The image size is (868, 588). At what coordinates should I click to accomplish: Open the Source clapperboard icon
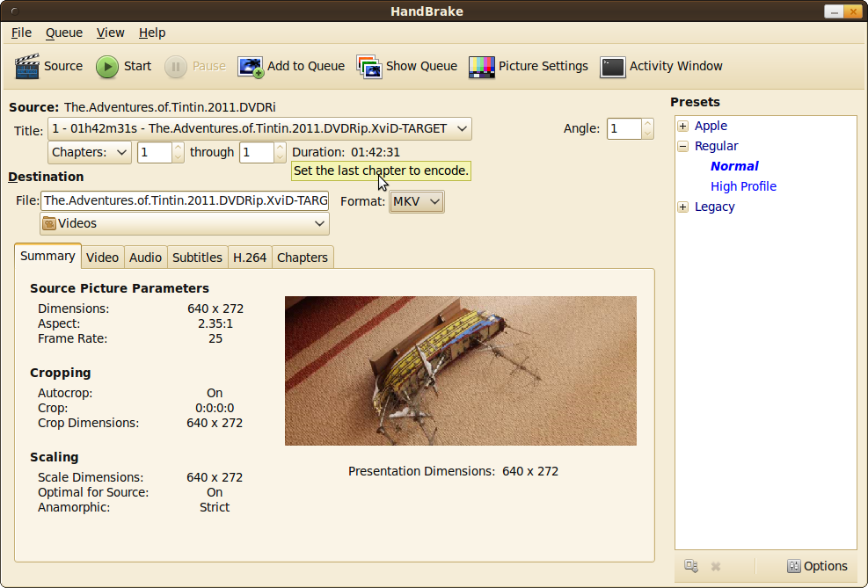tap(26, 67)
